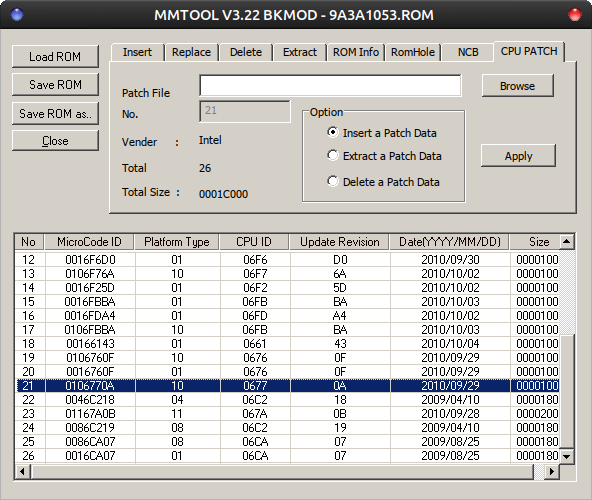Click the table's scroll up arrow
Viewport: 592px width, 500px height.
point(566,242)
